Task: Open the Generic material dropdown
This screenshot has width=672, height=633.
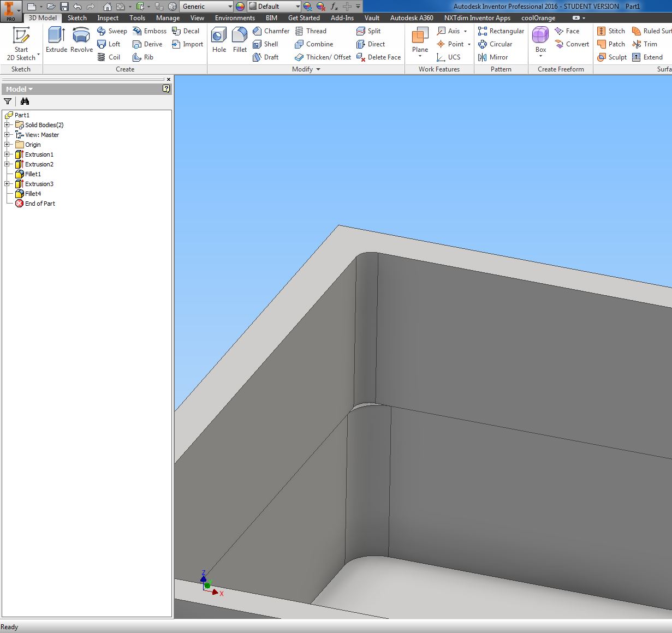Action: [x=231, y=7]
